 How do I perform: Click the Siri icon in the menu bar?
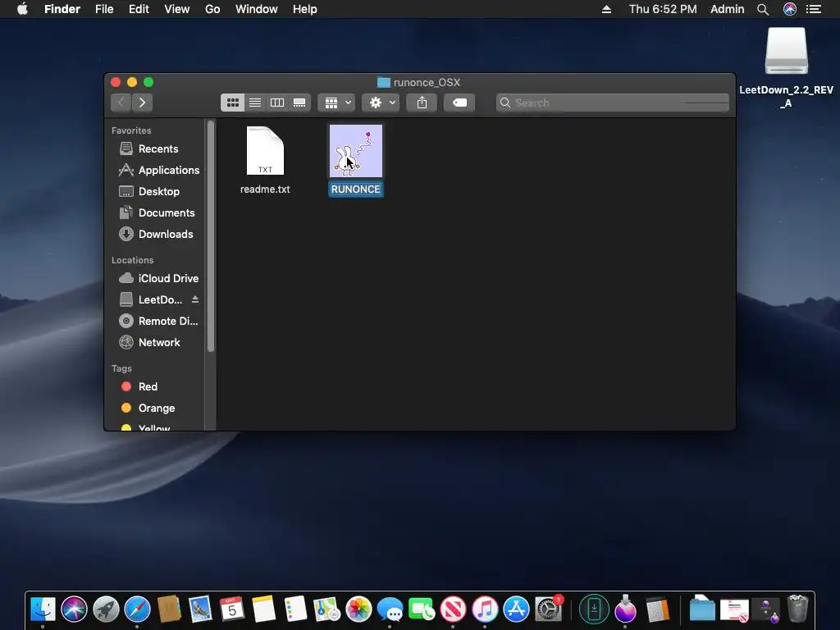pyautogui.click(x=790, y=9)
